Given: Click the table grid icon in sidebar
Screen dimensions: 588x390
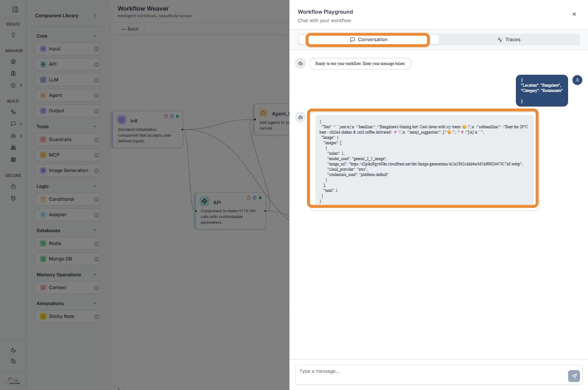Looking at the screenshot, I should [13, 160].
